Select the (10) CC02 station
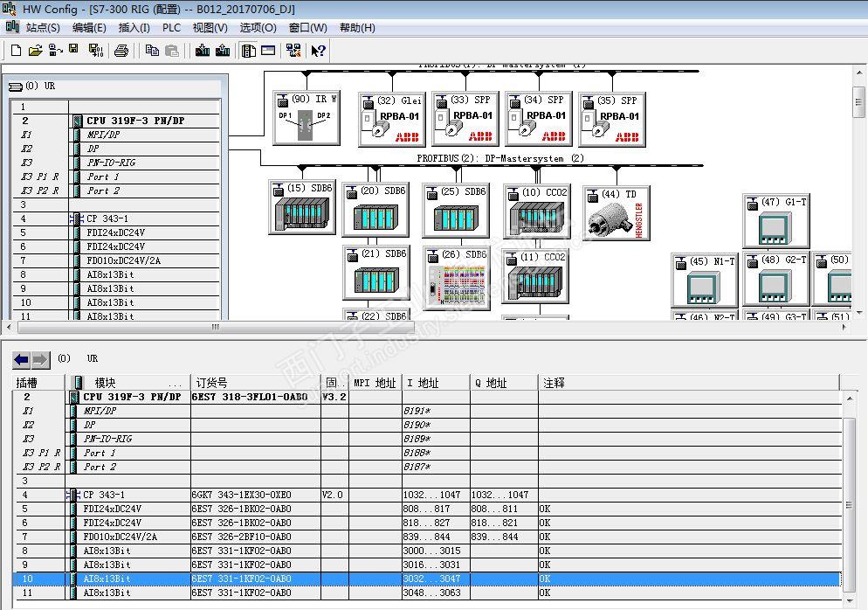868x610 pixels. pyautogui.click(x=537, y=211)
